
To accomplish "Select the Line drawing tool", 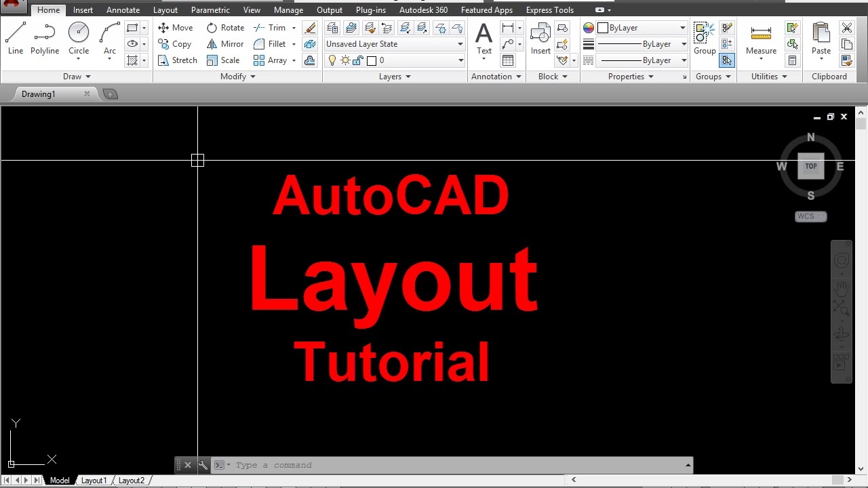I will pos(16,38).
